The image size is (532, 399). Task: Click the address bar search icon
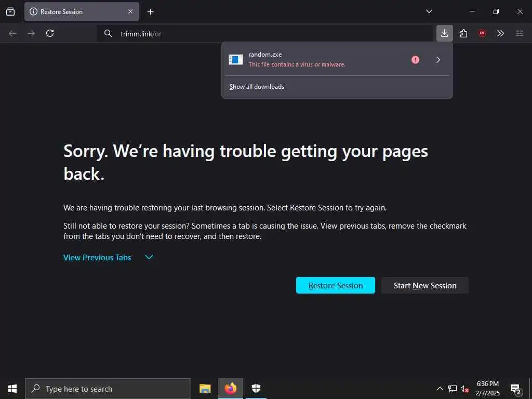(108, 33)
